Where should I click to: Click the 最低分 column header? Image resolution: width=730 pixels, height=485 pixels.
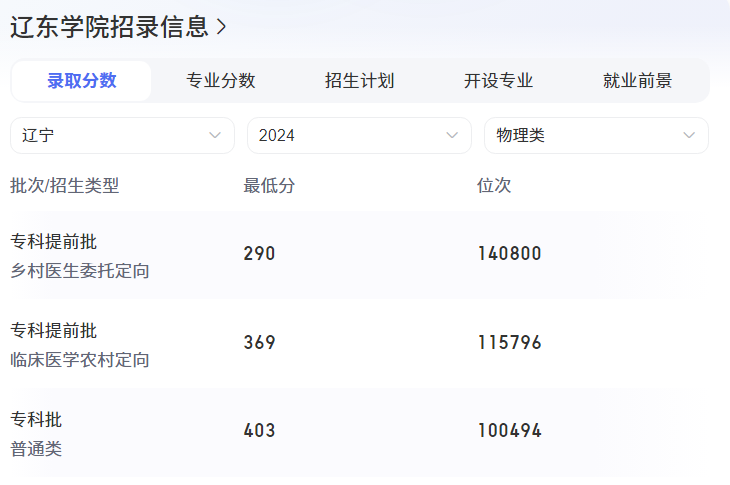[x=269, y=185]
